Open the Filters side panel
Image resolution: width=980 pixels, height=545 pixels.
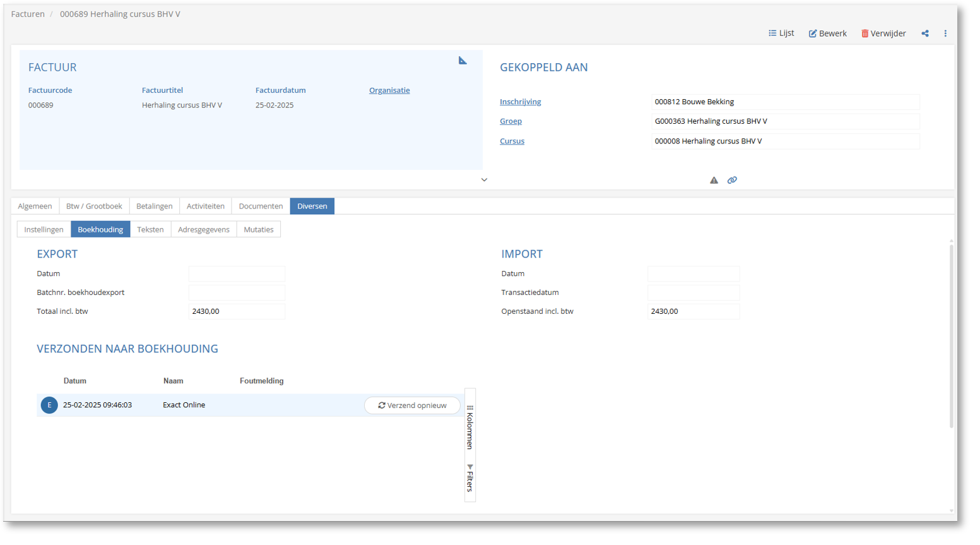[470, 478]
